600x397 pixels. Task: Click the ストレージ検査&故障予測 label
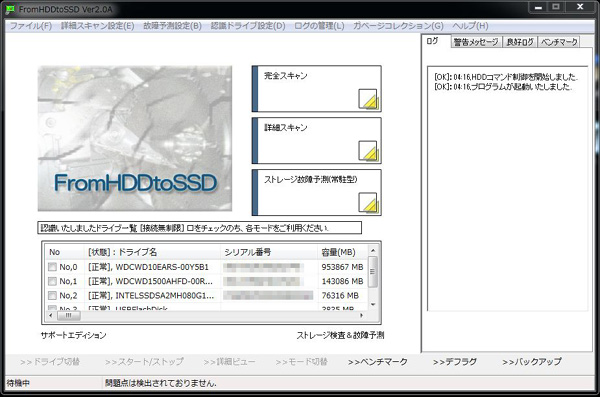point(340,335)
